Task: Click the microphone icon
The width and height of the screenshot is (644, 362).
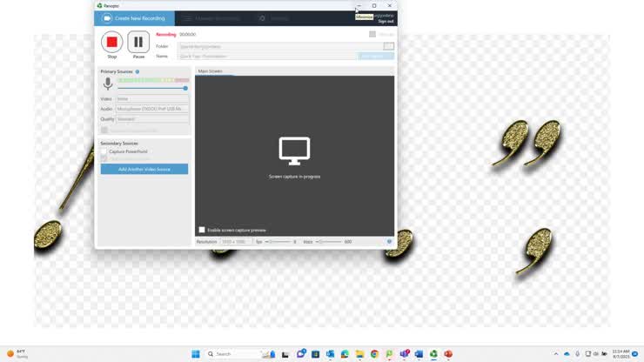Action: tap(108, 84)
